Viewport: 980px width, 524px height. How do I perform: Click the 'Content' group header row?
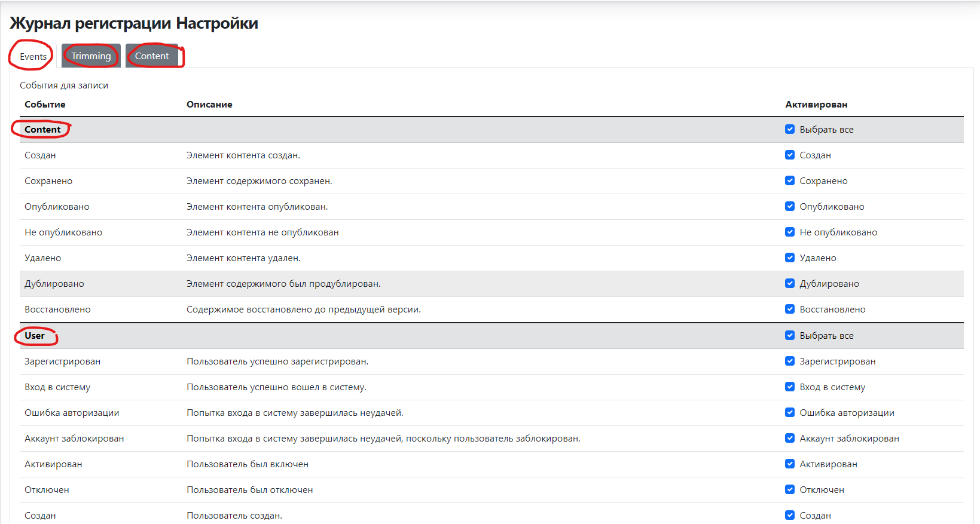[491, 130]
